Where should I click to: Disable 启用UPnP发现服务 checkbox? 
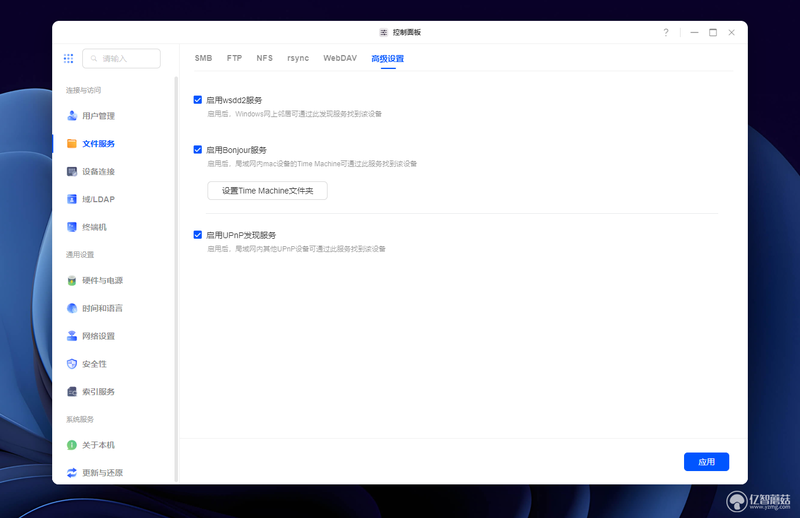point(197,235)
